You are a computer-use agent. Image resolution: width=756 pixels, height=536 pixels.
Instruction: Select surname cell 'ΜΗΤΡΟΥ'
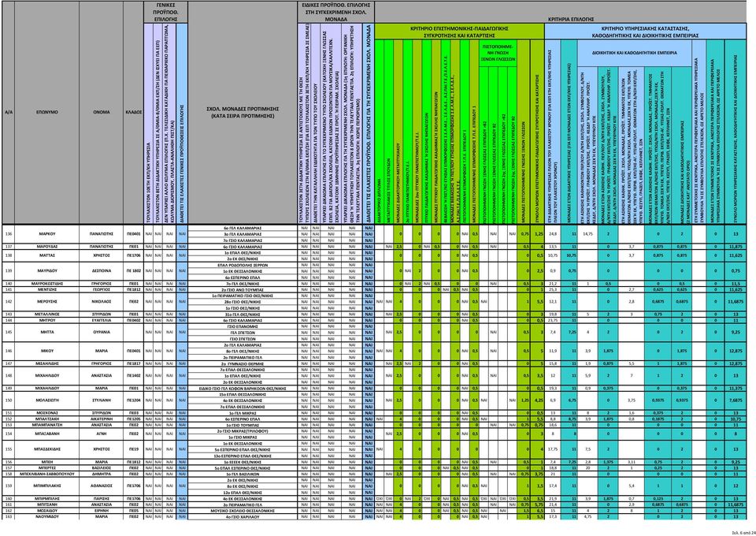(46, 320)
